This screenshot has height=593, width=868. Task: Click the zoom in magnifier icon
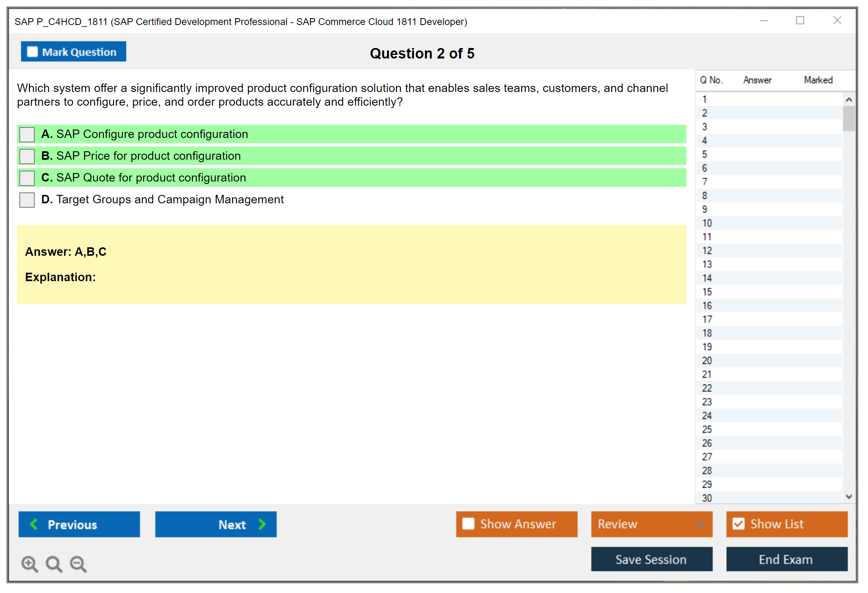coord(29,564)
